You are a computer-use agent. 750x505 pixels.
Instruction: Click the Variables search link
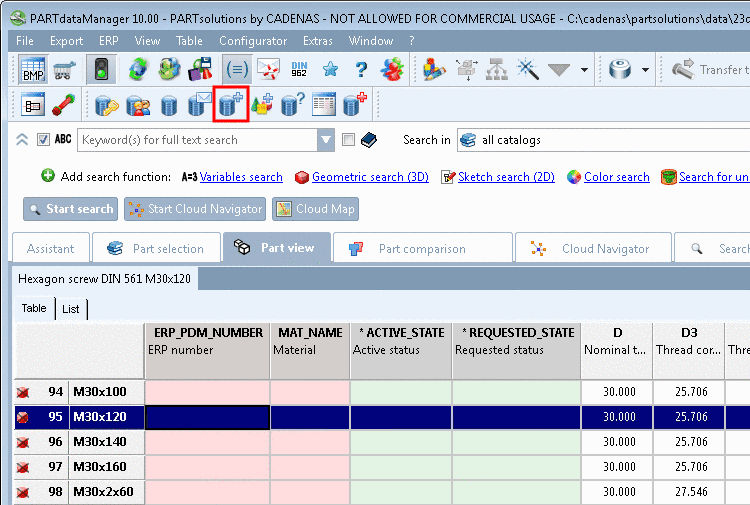(241, 177)
